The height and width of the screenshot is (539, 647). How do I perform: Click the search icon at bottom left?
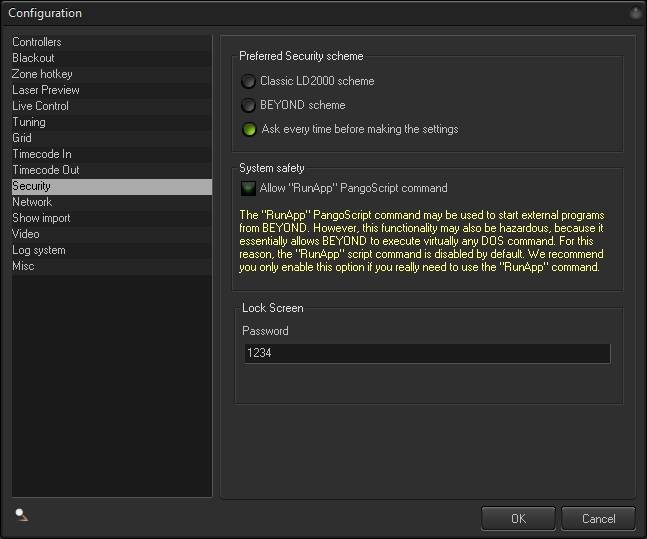point(22,515)
